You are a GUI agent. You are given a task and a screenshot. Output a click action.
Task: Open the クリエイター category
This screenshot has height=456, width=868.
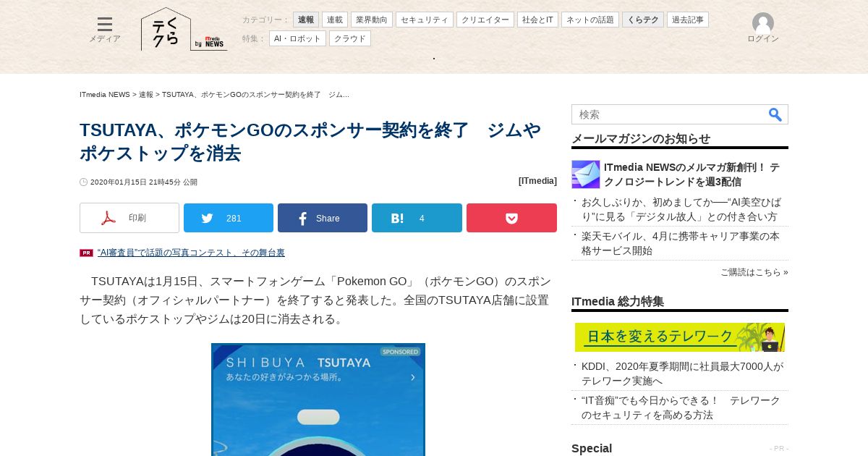[x=485, y=20]
